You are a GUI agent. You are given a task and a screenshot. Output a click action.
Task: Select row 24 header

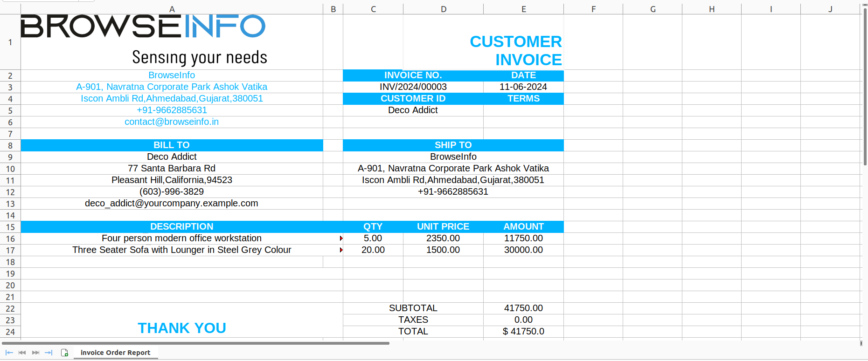[x=10, y=332]
